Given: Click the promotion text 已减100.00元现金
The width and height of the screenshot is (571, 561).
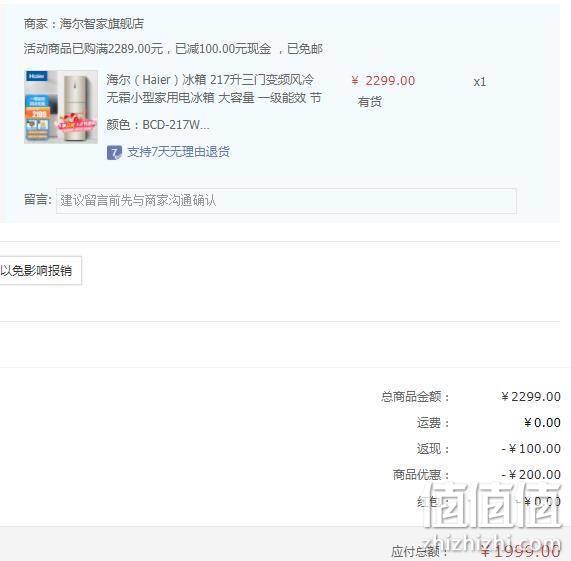Looking at the screenshot, I should pos(223,48).
